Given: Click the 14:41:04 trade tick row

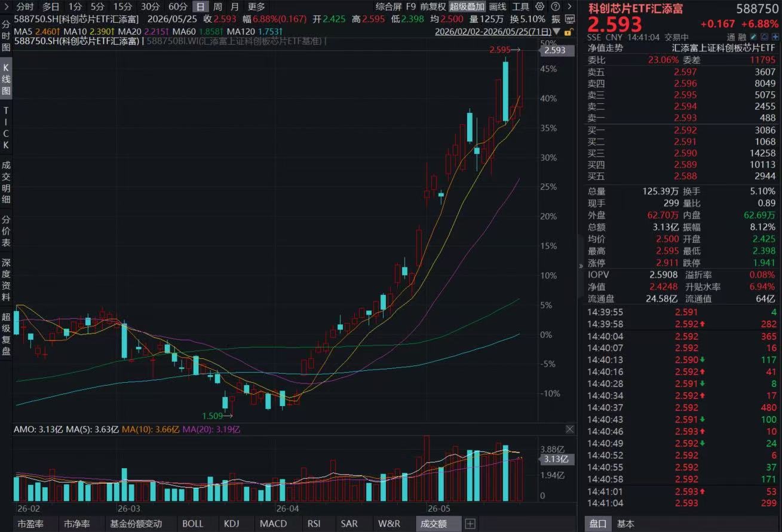Looking at the screenshot, I should [682, 503].
